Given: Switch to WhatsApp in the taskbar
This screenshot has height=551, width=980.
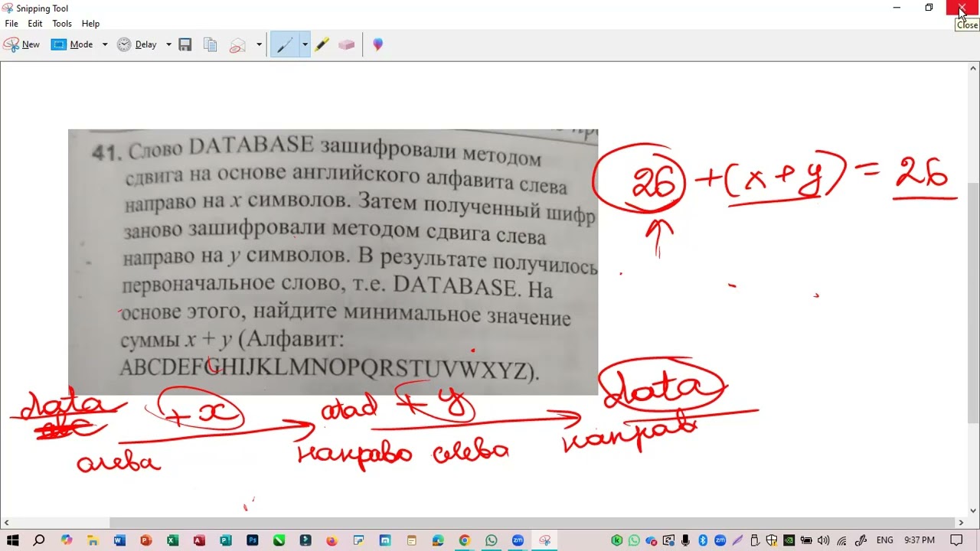Looking at the screenshot, I should click(x=491, y=540).
